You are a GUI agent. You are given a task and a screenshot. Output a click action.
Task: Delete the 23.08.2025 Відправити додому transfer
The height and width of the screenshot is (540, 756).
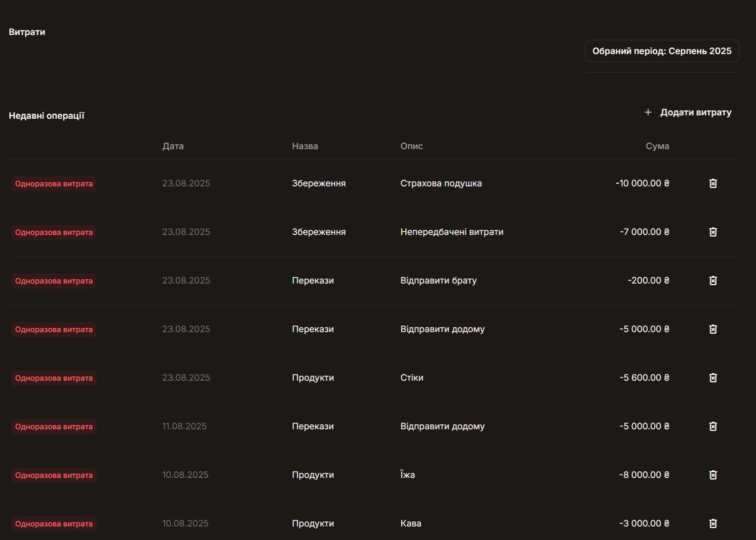[712, 329]
